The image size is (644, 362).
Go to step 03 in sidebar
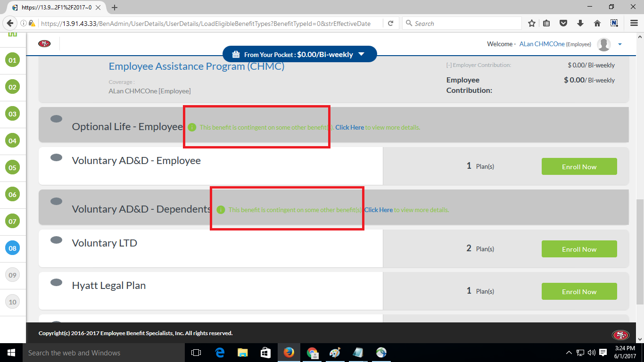pos(12,114)
